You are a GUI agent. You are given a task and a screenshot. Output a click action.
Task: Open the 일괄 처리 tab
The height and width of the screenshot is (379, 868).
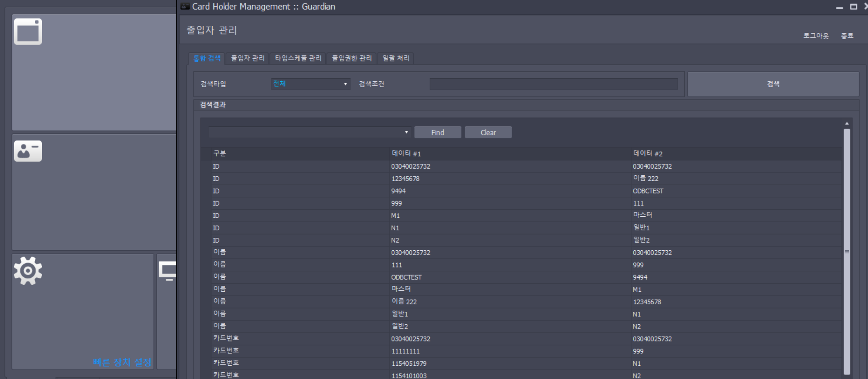[396, 58]
